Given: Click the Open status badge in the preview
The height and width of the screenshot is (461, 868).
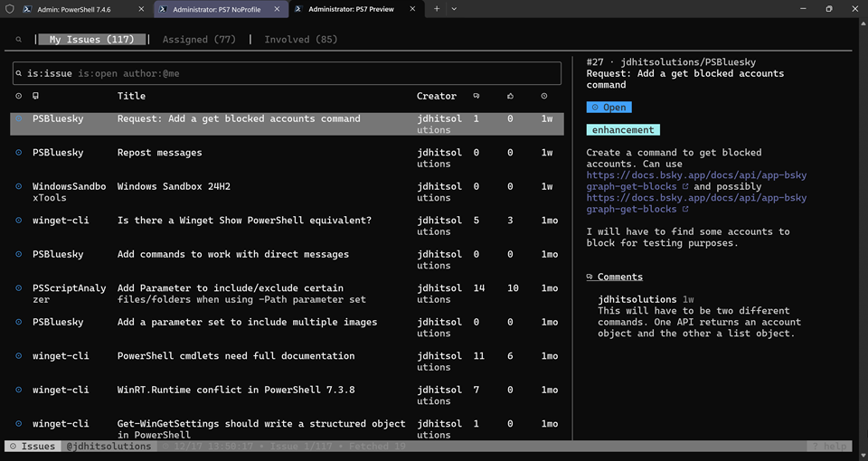Looking at the screenshot, I should coord(609,108).
